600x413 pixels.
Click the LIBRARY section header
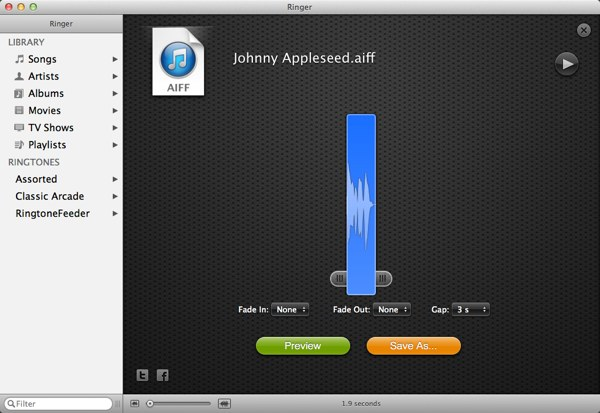(26, 42)
